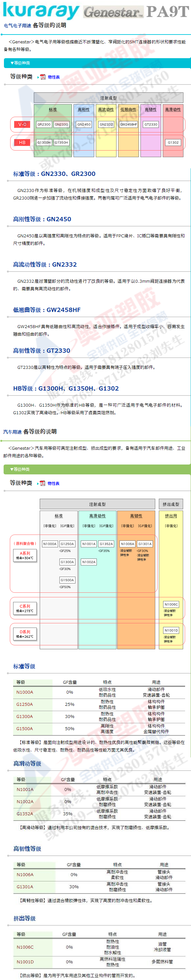191x980 pixels.
Task: Select G1352A box in automotive chart
Action: [106, 544]
